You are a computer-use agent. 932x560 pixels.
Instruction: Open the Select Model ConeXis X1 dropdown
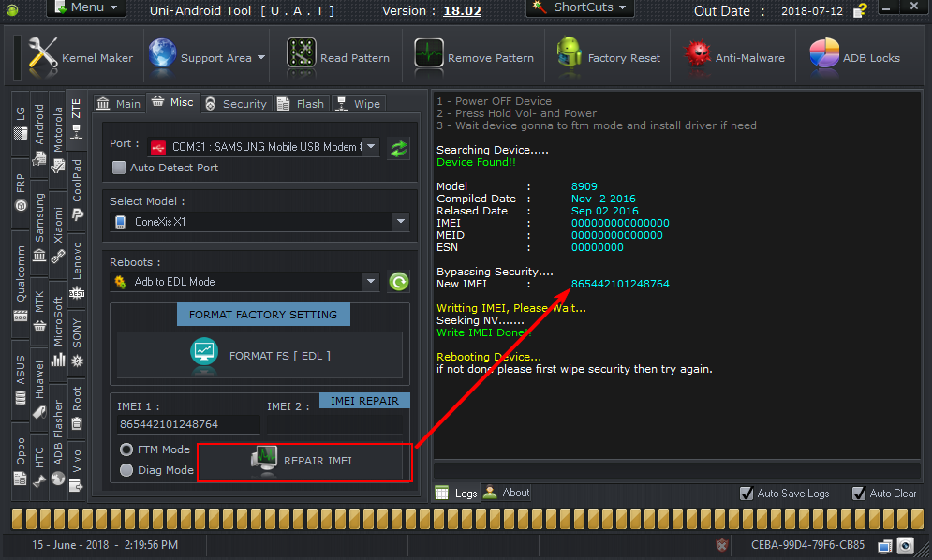point(401,222)
